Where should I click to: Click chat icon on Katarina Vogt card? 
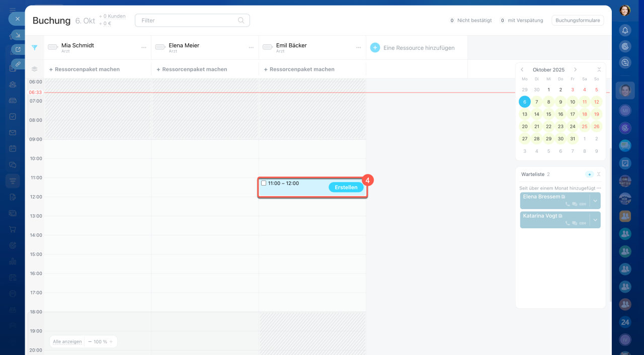pyautogui.click(x=575, y=223)
